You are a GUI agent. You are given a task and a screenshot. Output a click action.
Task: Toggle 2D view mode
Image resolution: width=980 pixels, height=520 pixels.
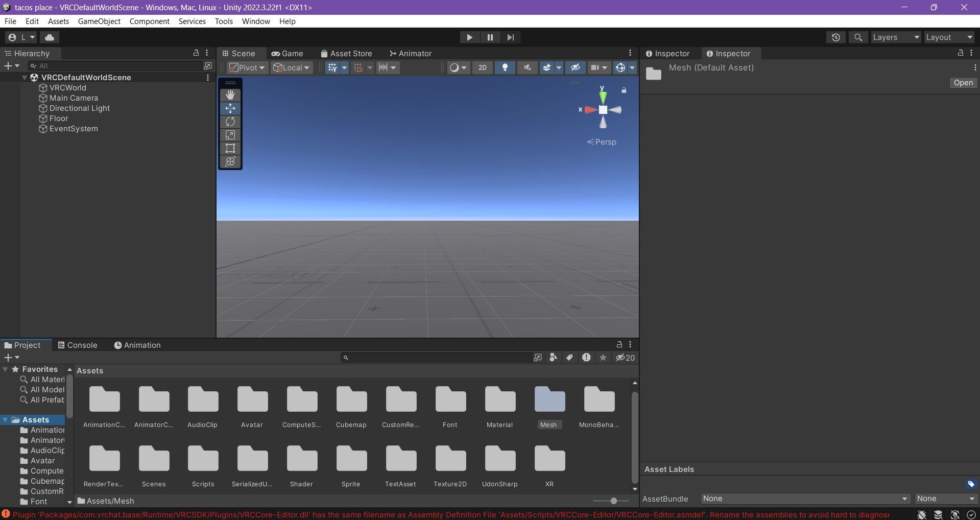coord(483,67)
